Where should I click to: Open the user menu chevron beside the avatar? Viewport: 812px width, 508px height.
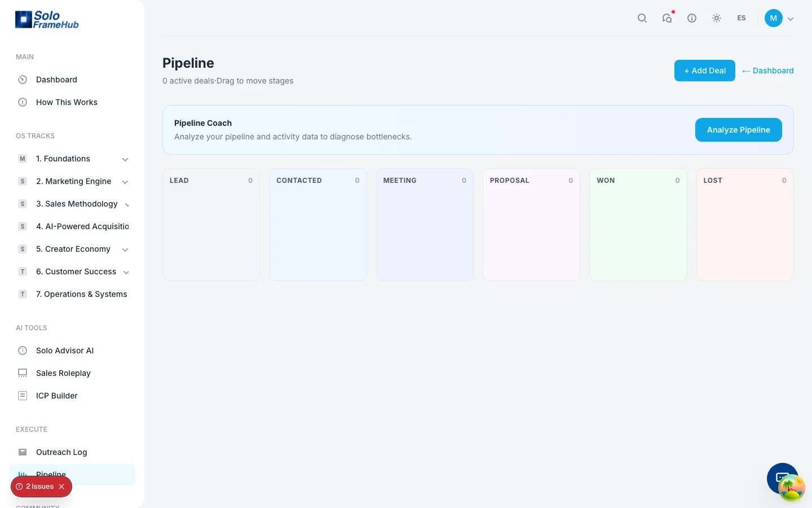(x=791, y=19)
